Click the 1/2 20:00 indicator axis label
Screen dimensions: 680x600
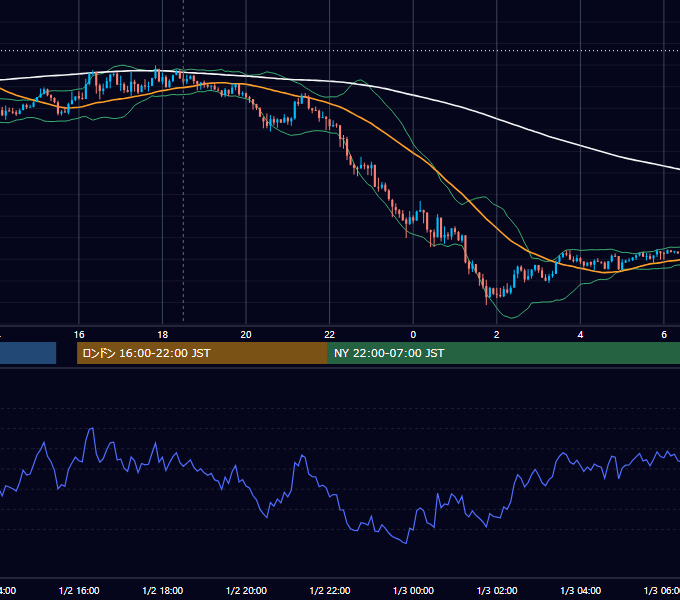tap(246, 590)
